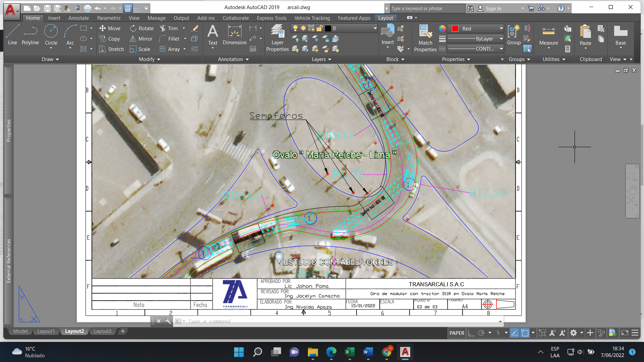Click the Mirror tool

[141, 39]
